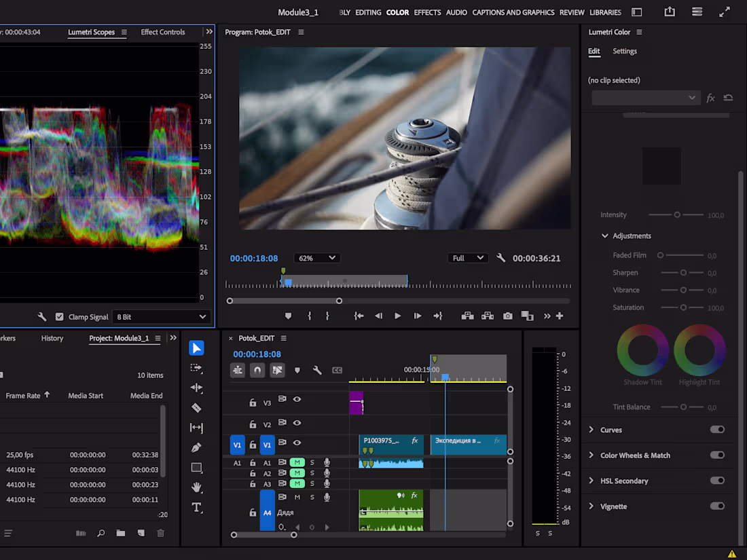This screenshot has width=747, height=560.
Task: Switch to the Settings tab in Lumetri Color
Action: coord(625,51)
